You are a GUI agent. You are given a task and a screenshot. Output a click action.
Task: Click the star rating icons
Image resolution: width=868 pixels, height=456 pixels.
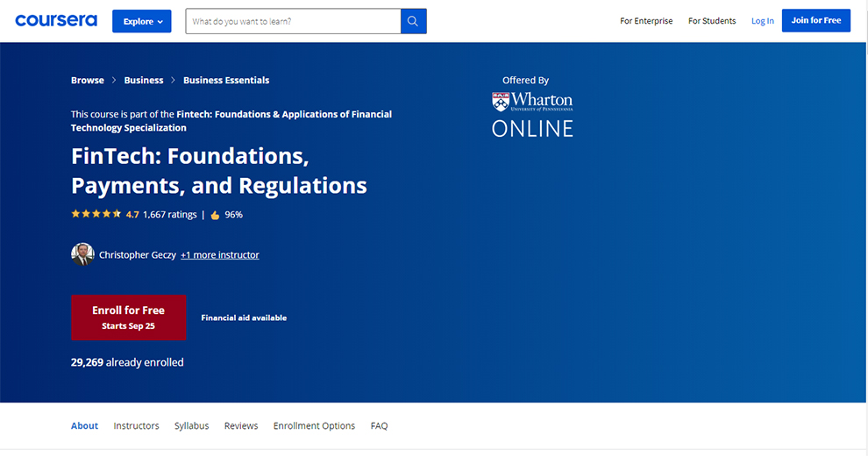(x=96, y=214)
